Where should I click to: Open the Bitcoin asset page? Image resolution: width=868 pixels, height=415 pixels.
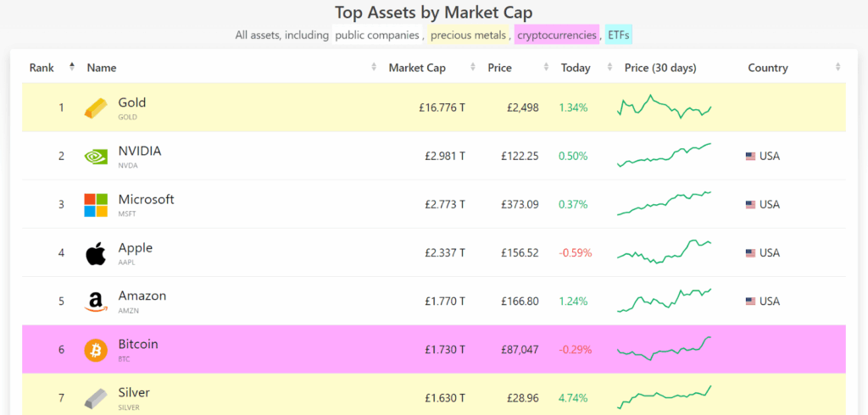point(138,344)
